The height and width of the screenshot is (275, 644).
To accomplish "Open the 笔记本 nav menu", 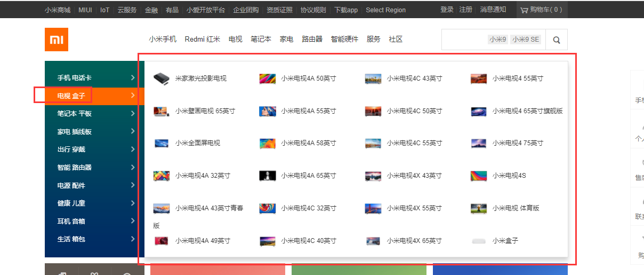I will coord(261,39).
